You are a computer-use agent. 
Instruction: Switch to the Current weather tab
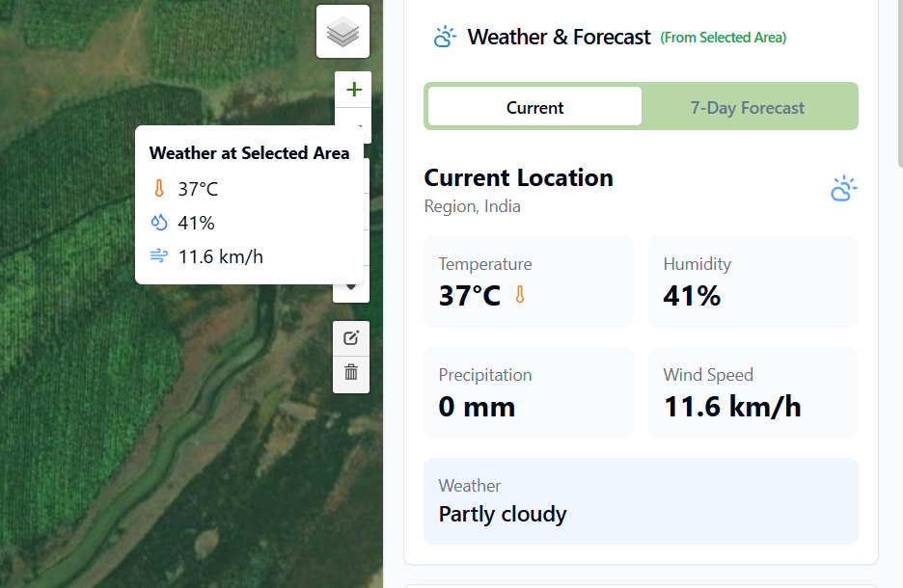[x=534, y=107]
